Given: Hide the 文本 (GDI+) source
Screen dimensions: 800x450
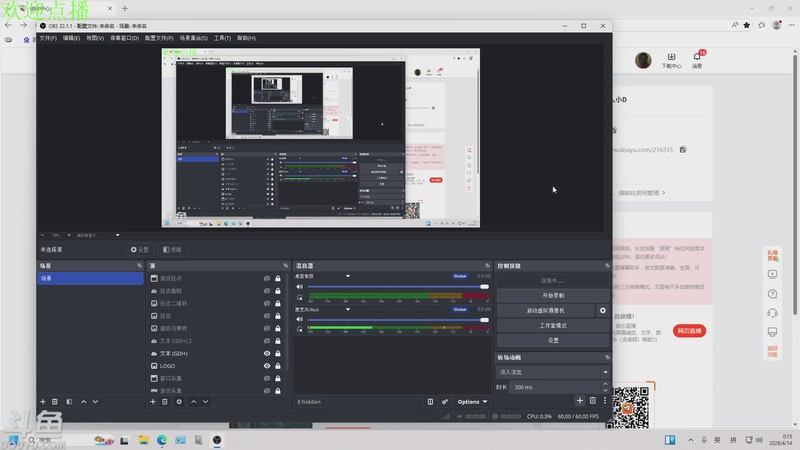Looking at the screenshot, I should point(267,353).
